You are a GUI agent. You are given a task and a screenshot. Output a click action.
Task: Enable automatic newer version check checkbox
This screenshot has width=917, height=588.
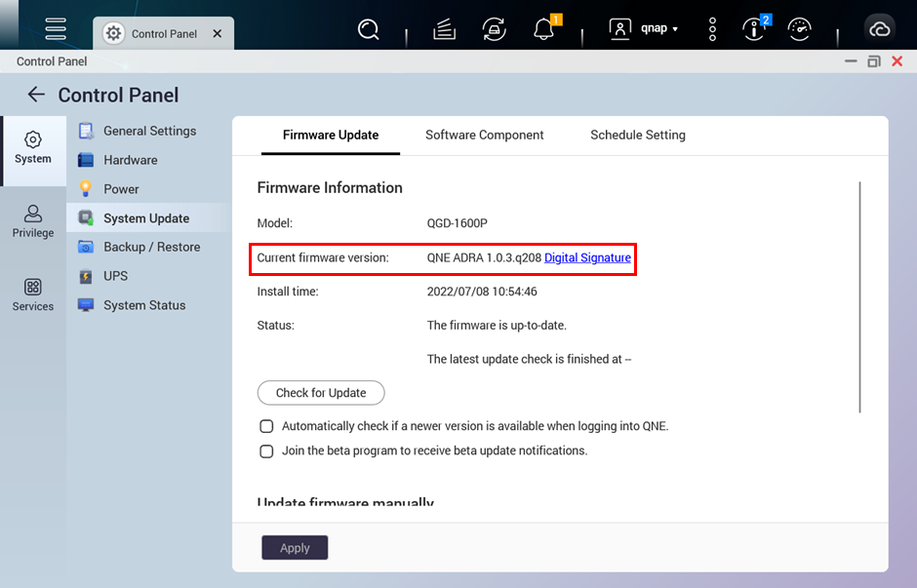(266, 426)
